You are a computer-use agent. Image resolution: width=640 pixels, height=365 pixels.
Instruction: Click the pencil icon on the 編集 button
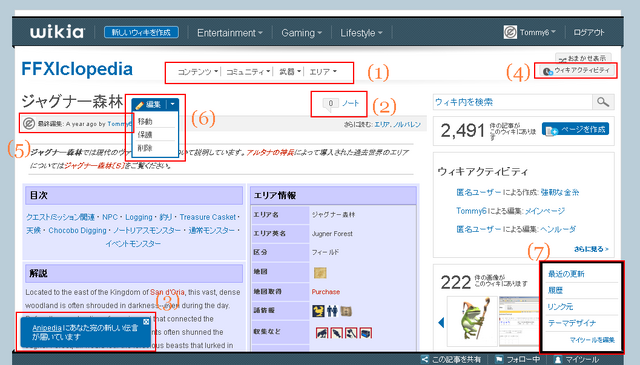(x=140, y=105)
